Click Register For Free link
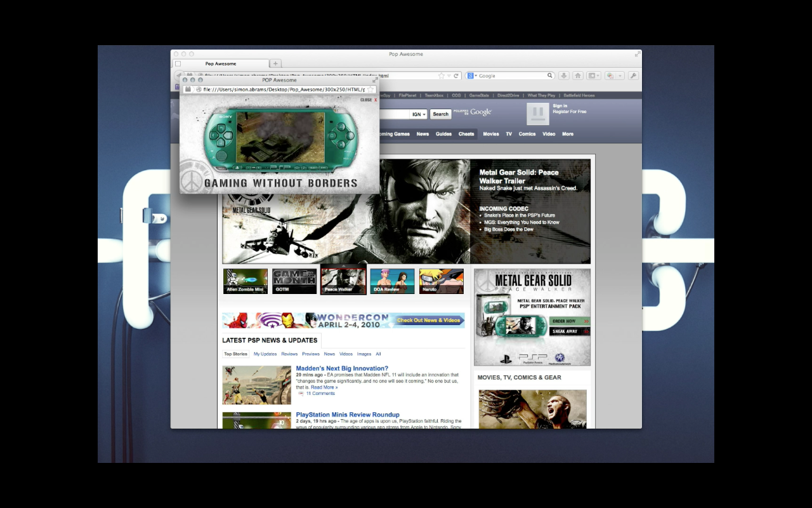This screenshot has height=508, width=812. 570,112
